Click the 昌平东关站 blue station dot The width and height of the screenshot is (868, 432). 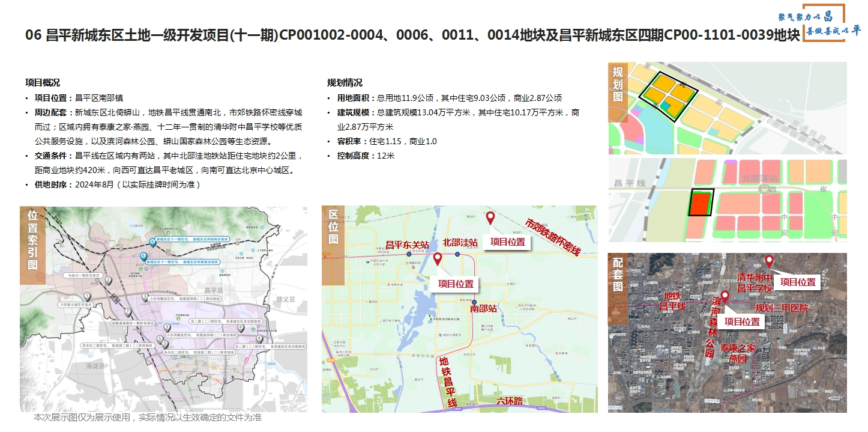click(x=409, y=254)
